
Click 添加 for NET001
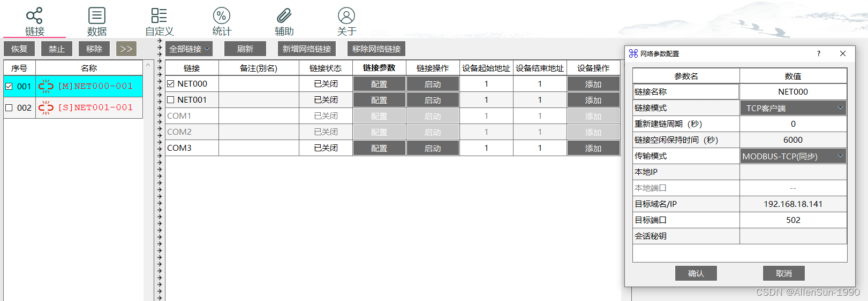point(593,100)
